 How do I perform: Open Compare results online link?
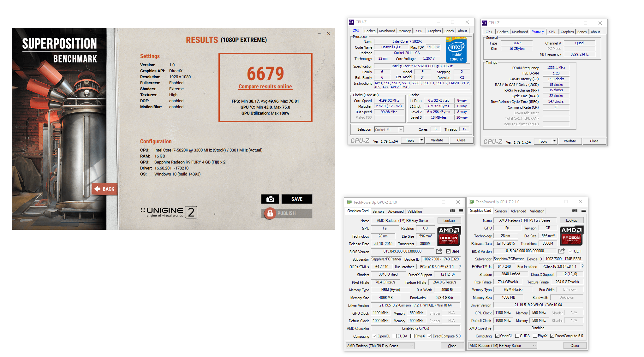(265, 86)
